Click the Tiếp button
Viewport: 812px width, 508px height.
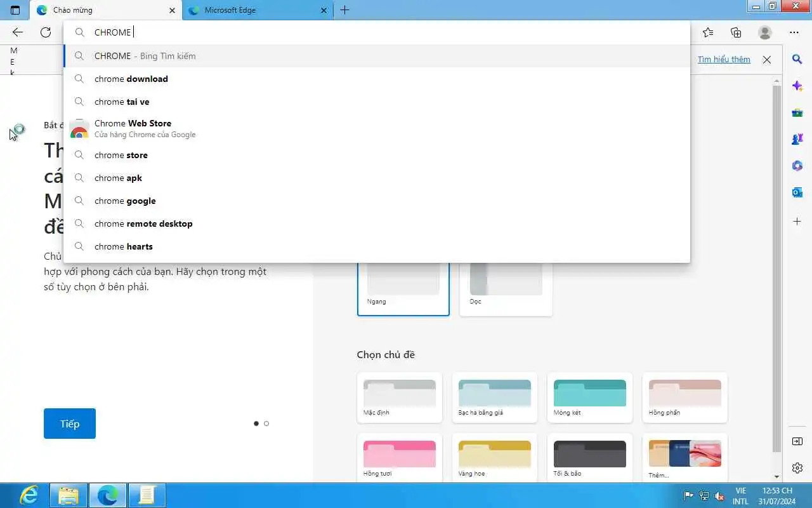point(70,424)
